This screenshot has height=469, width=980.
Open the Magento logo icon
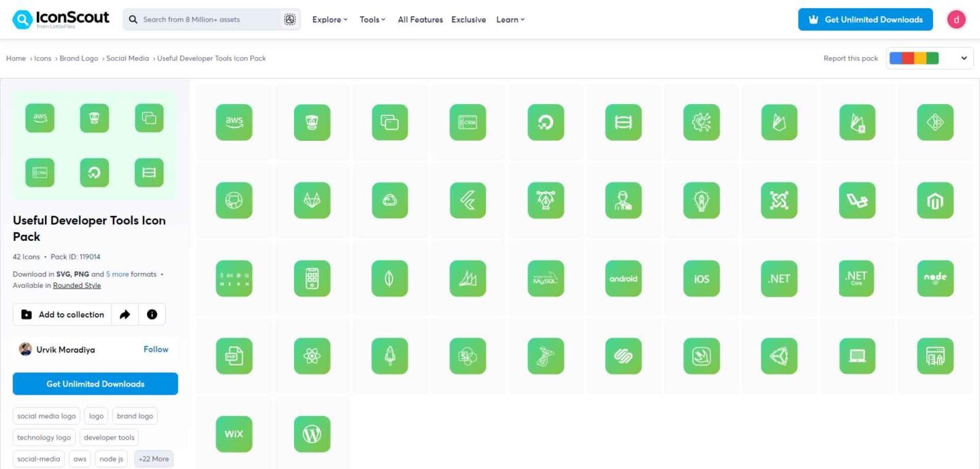coord(935,200)
